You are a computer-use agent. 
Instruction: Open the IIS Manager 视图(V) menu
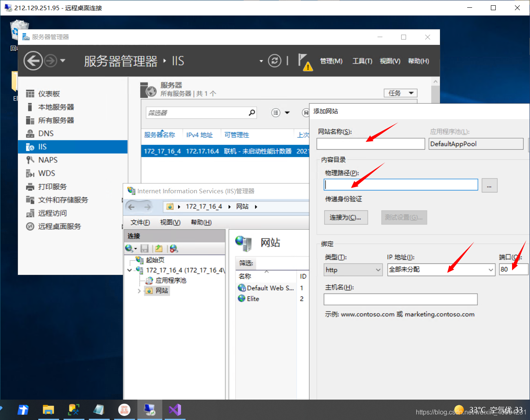coord(170,222)
